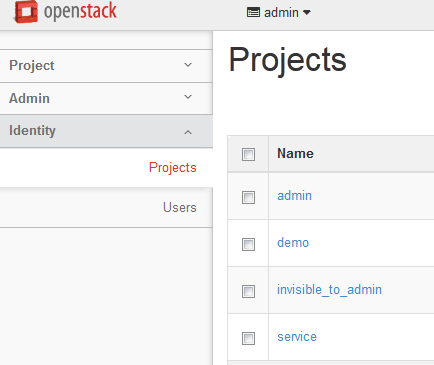Click the project list icon beside admin
This screenshot has width=434, height=365.
[x=253, y=13]
